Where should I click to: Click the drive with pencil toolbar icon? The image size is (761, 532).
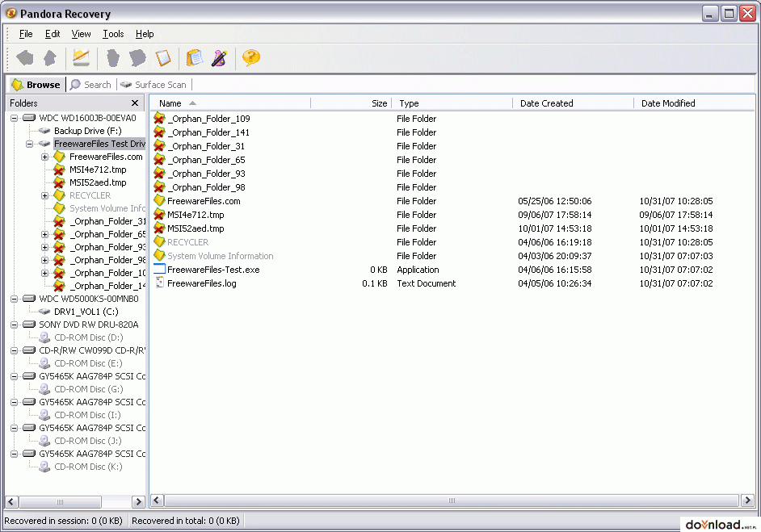(x=81, y=58)
